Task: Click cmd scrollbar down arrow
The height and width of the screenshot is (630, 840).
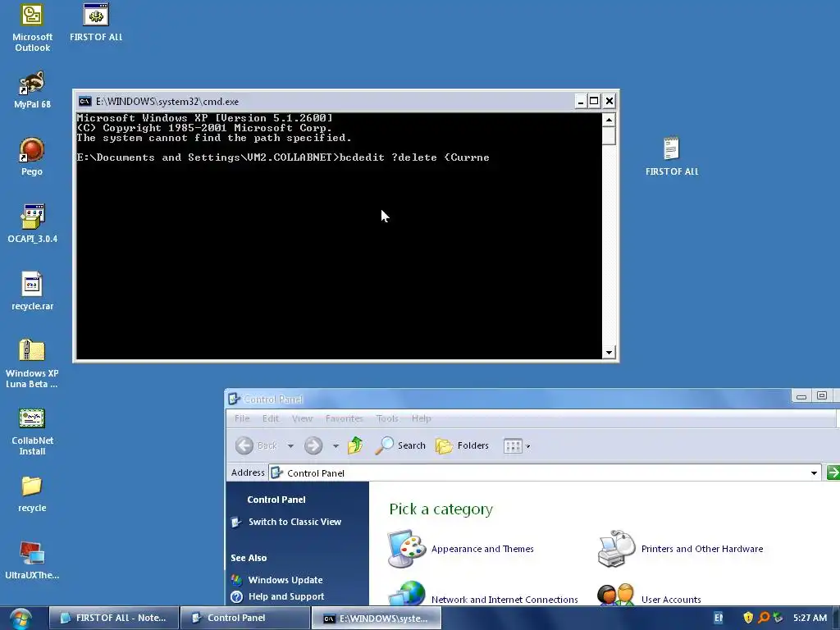Action: point(609,353)
